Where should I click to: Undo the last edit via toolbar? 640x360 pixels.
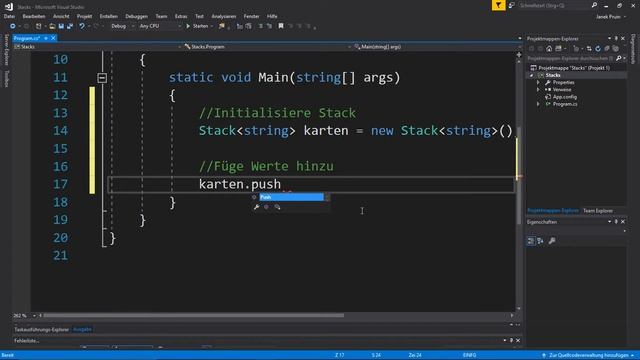click(x=82, y=26)
